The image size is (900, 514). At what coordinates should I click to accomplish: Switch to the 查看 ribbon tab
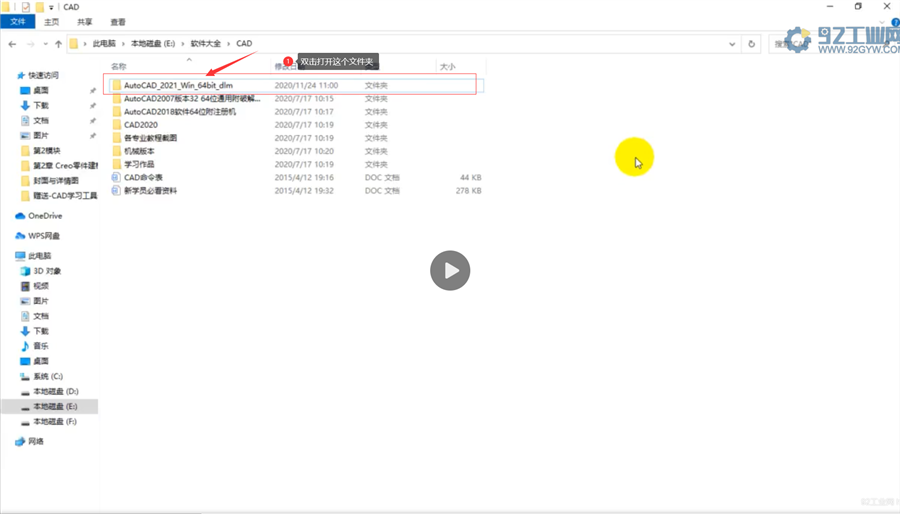click(x=118, y=22)
